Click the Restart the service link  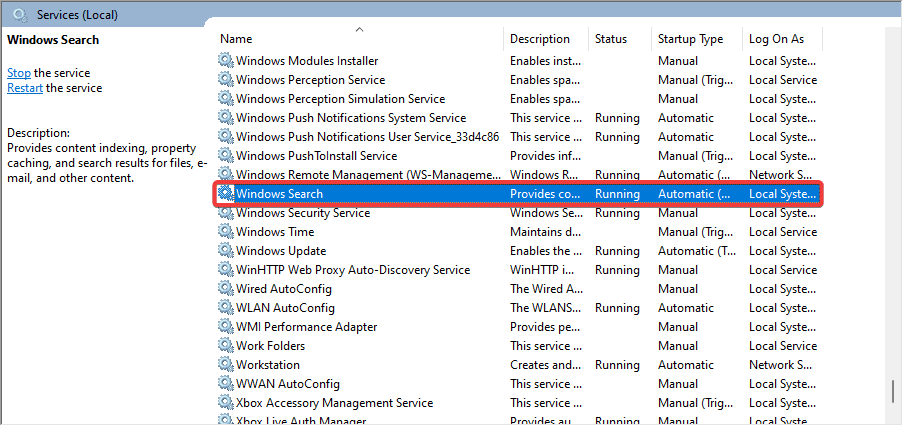25,88
